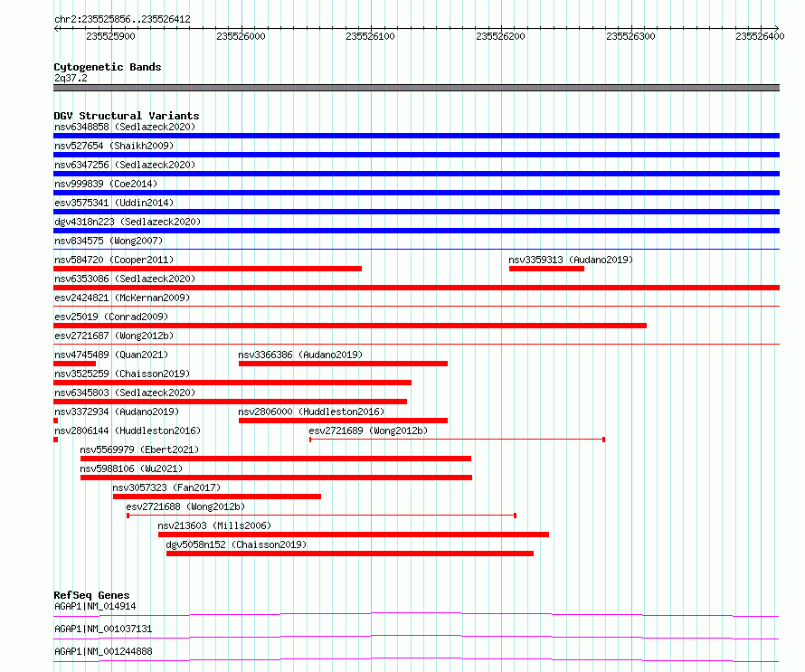Select the nsv3372934 (Audano2019) label
The width and height of the screenshot is (805, 672).
[x=117, y=412]
